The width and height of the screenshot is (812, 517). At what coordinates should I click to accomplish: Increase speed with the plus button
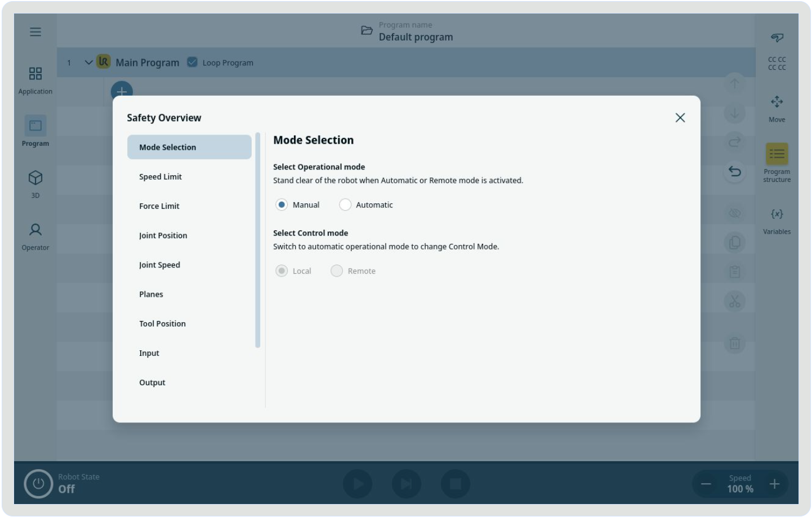tap(774, 484)
